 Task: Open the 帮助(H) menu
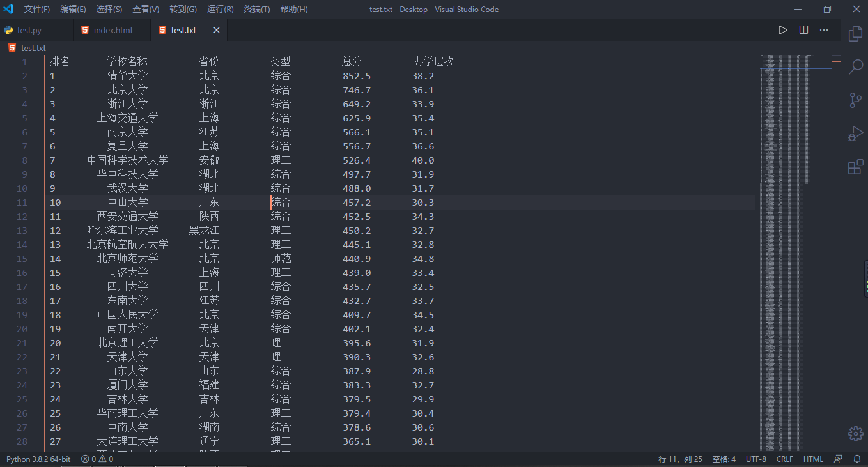(x=294, y=10)
